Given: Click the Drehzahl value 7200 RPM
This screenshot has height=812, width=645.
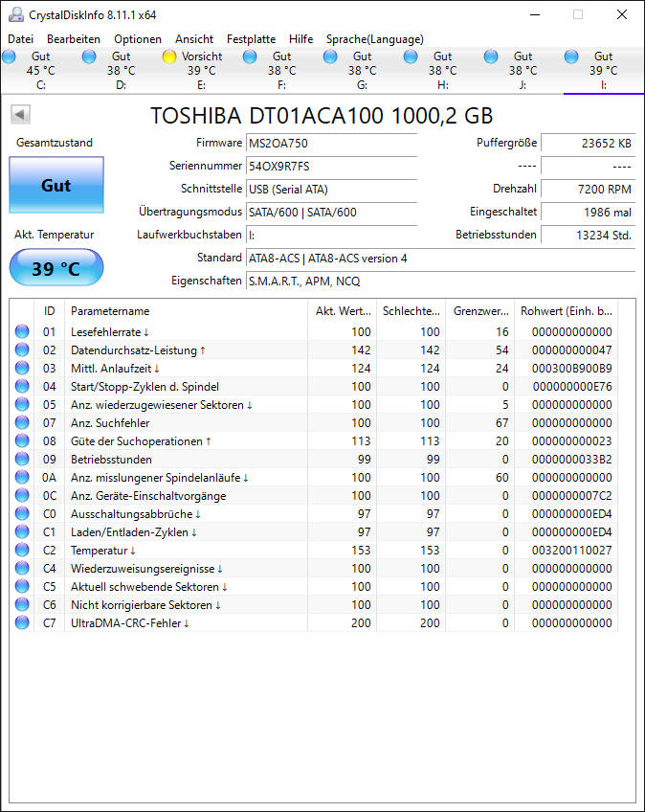Looking at the screenshot, I should pyautogui.click(x=588, y=190).
